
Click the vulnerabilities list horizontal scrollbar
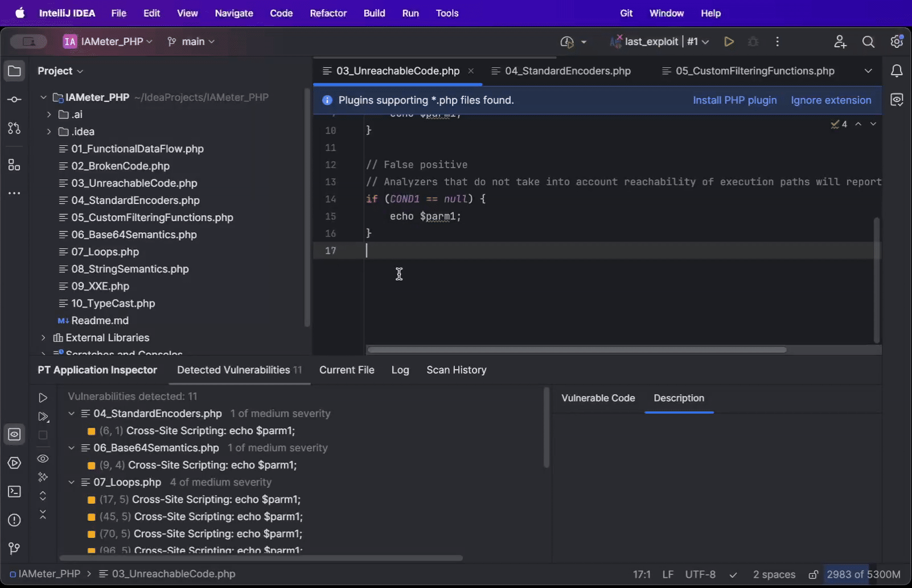(x=261, y=558)
